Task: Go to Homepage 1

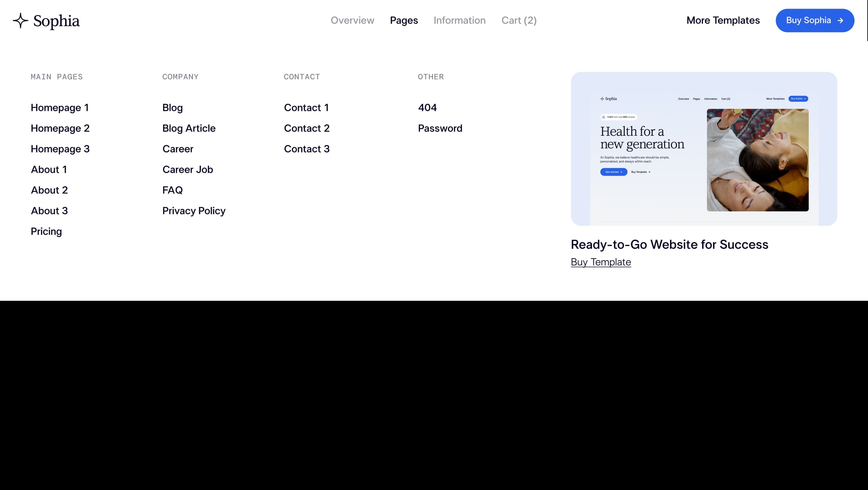Action: (60, 108)
